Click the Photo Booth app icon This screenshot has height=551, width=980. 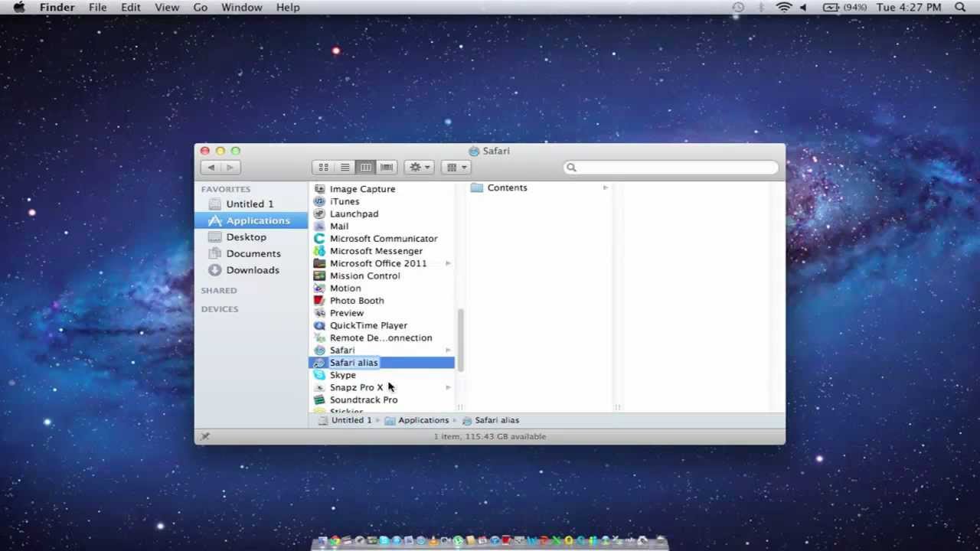(x=319, y=301)
